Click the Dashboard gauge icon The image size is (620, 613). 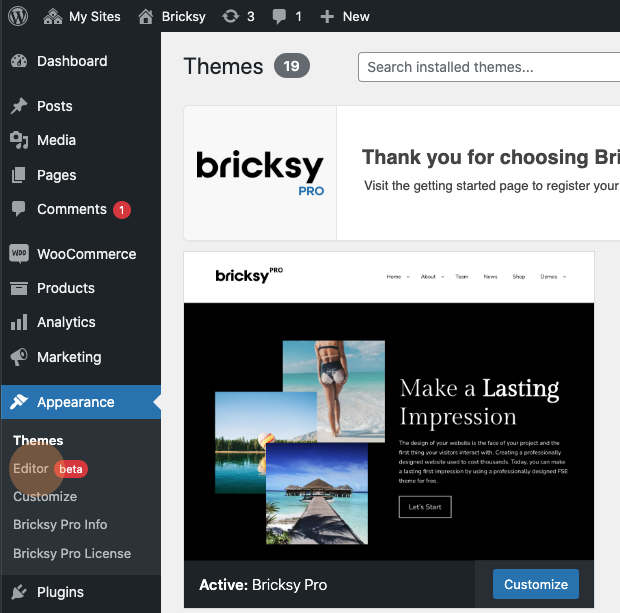coord(19,61)
